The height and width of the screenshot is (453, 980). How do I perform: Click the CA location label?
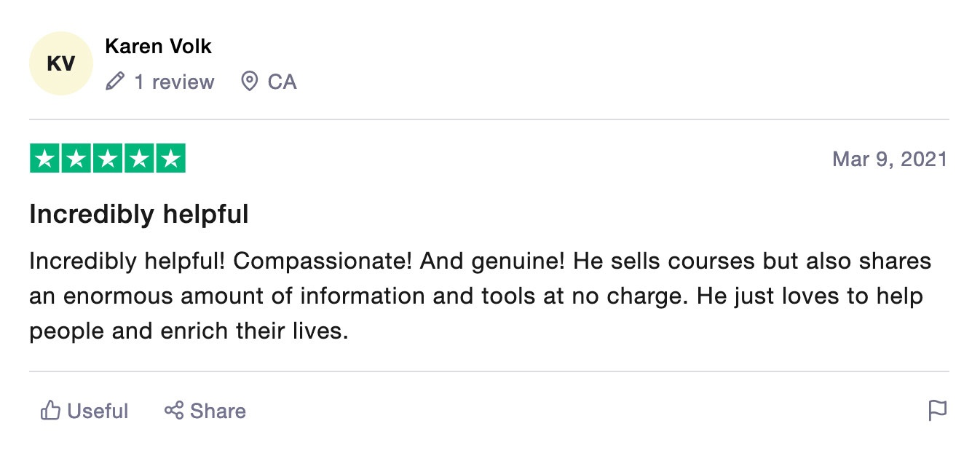282,82
